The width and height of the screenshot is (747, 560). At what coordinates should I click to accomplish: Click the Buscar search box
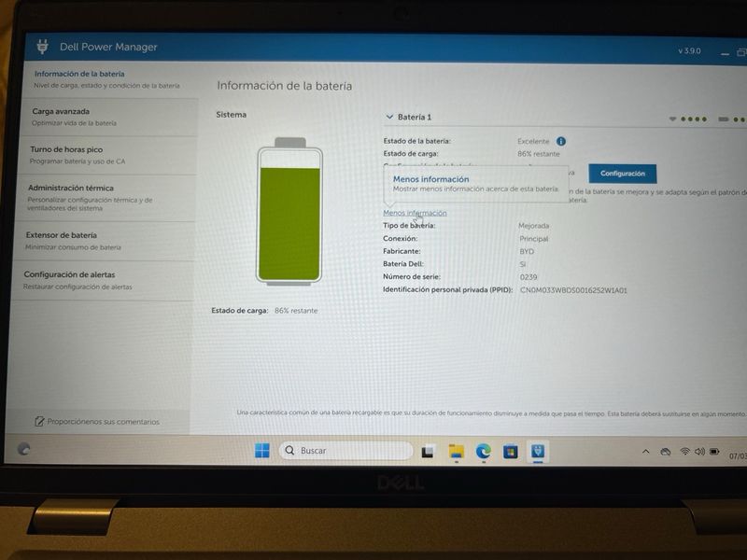click(x=345, y=451)
